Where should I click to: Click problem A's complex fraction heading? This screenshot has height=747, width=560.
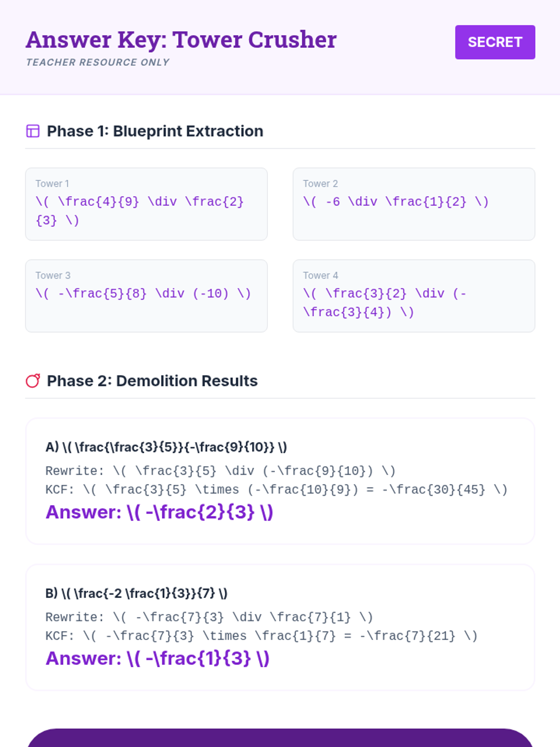(x=166, y=447)
